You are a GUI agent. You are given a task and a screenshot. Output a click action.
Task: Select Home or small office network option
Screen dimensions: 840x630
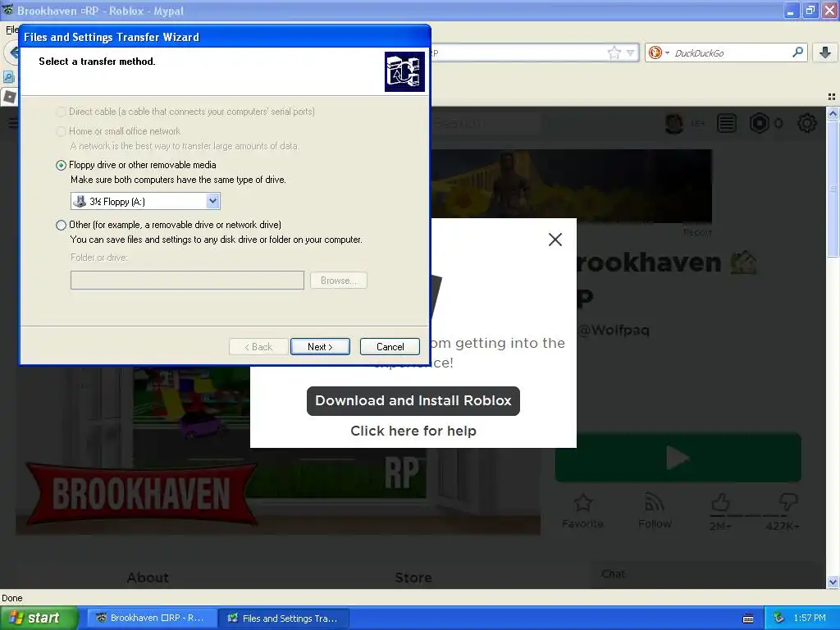pyautogui.click(x=61, y=131)
